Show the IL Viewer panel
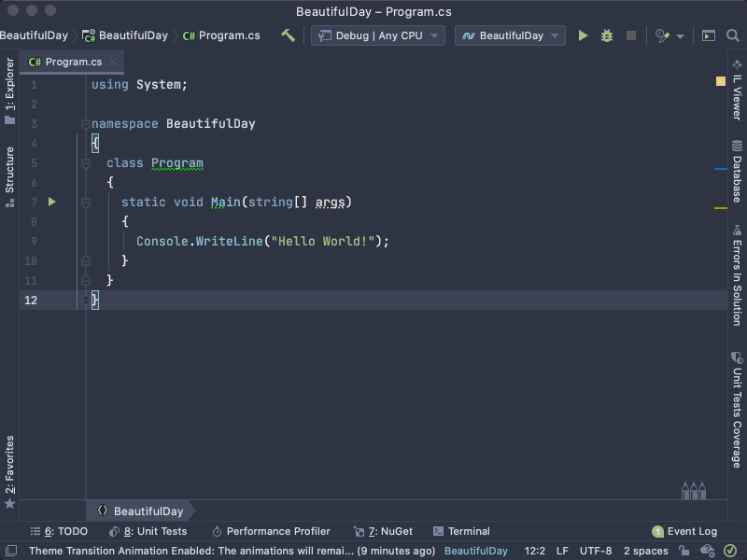Viewport: 747px width, 560px height. [x=737, y=90]
